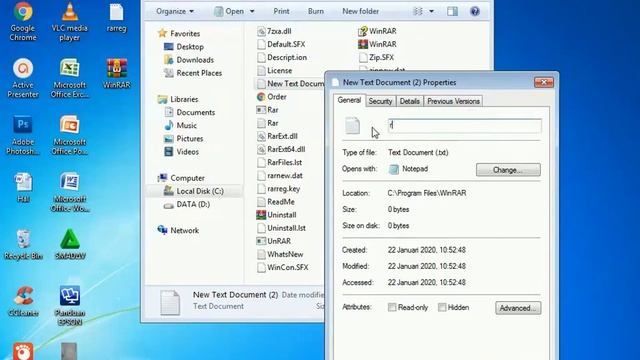Click the Advanced... attributes button

tap(518, 308)
